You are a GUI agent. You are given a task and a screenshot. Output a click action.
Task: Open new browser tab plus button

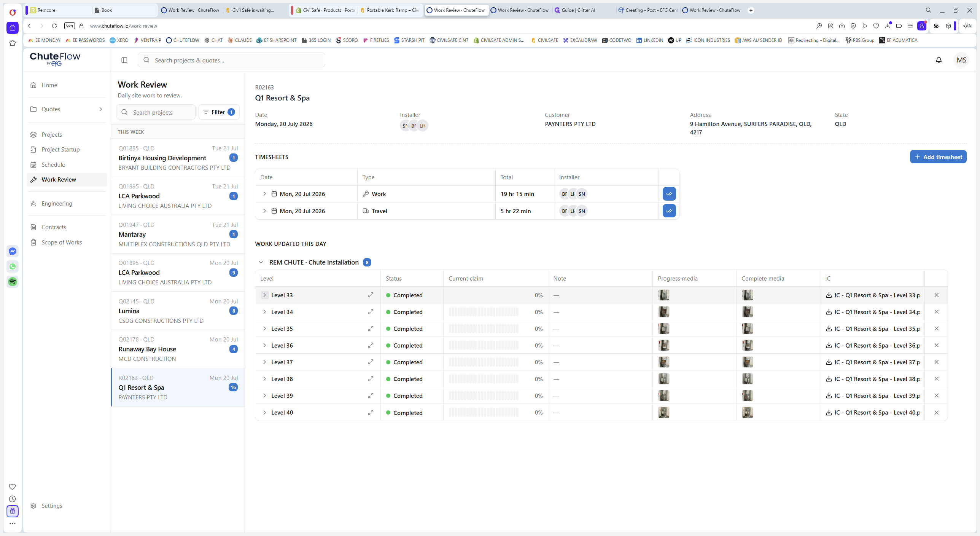pyautogui.click(x=751, y=10)
